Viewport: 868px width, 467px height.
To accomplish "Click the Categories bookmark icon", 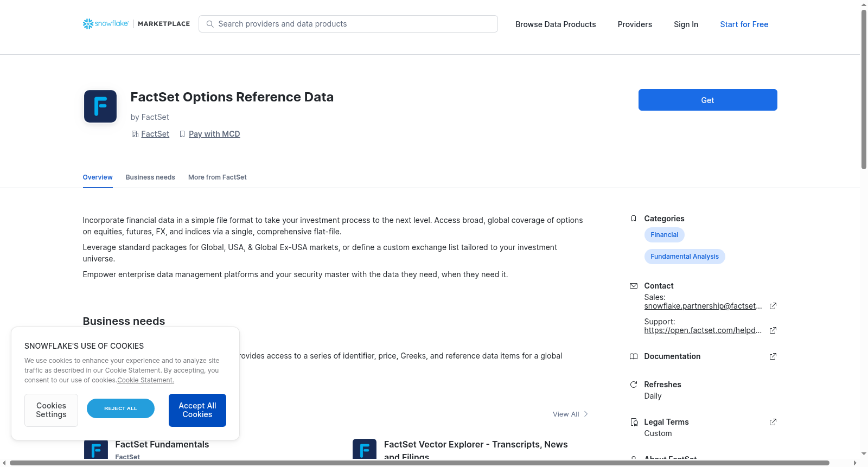I will tap(633, 219).
